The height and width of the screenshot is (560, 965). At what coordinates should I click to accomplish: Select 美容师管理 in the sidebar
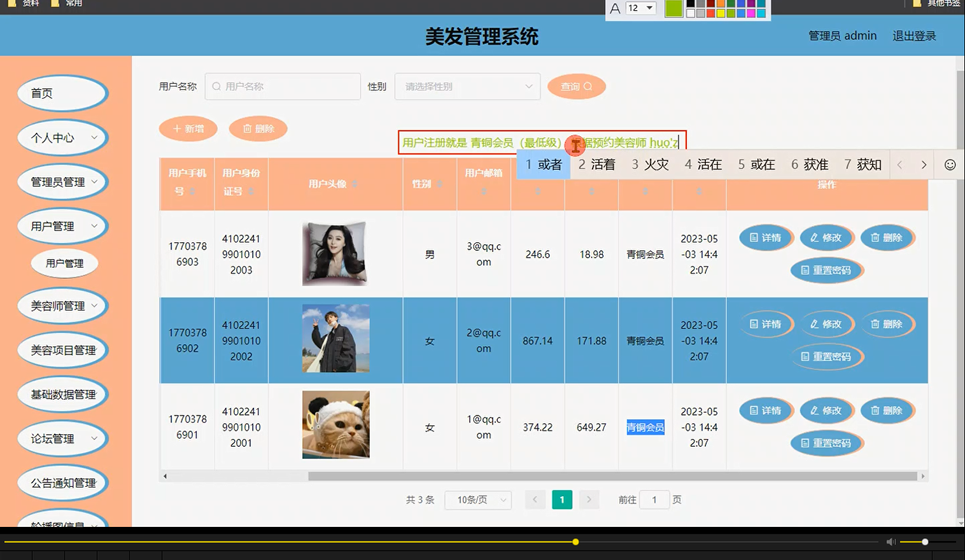click(62, 305)
